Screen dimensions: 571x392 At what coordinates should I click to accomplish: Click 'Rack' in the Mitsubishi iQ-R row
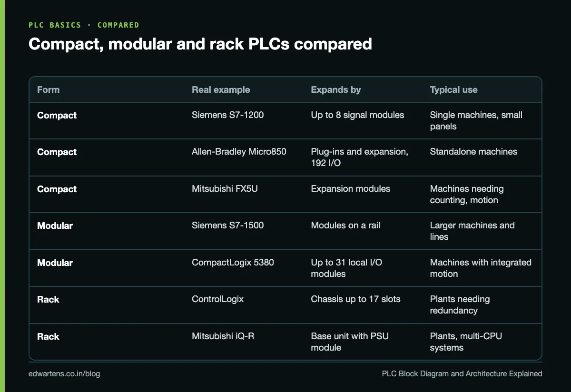48,336
